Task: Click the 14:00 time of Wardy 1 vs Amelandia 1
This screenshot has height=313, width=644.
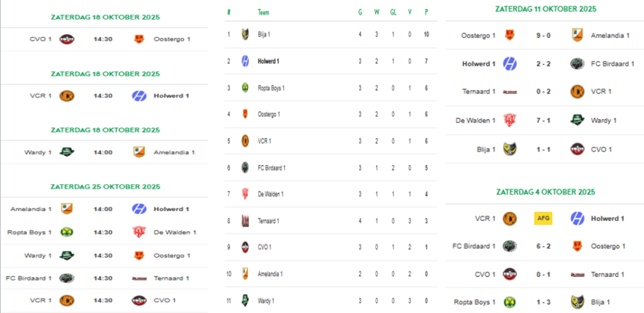Action: (x=103, y=152)
